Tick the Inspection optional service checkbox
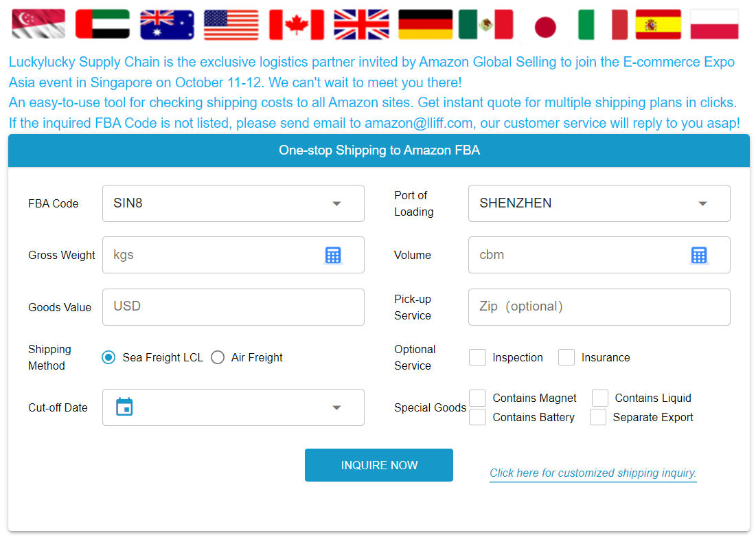The image size is (756, 540). pos(477,357)
